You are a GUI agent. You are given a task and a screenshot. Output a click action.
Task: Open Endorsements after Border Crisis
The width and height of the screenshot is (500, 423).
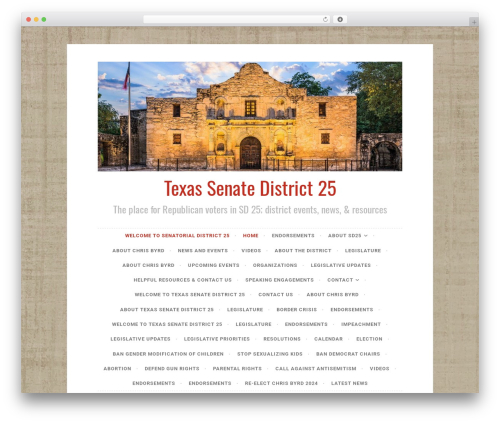click(x=352, y=309)
